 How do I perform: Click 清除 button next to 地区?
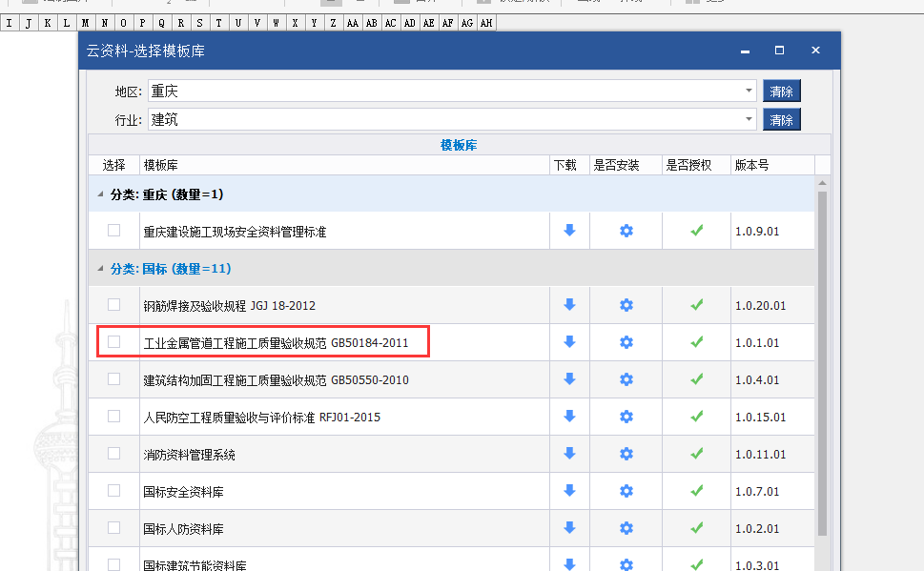tap(781, 92)
